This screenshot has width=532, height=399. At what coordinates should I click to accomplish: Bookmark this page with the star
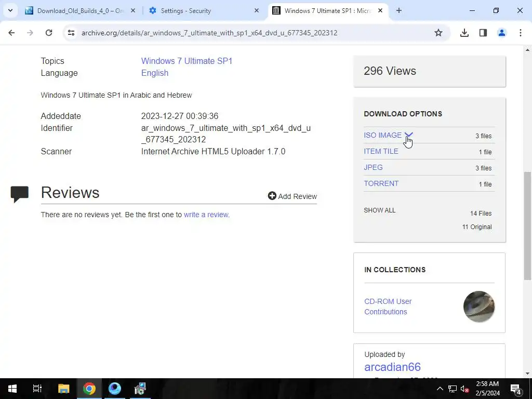438,33
